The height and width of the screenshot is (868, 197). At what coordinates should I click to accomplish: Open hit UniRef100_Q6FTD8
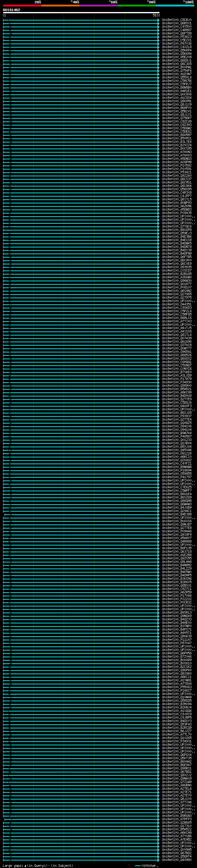[x=176, y=33]
